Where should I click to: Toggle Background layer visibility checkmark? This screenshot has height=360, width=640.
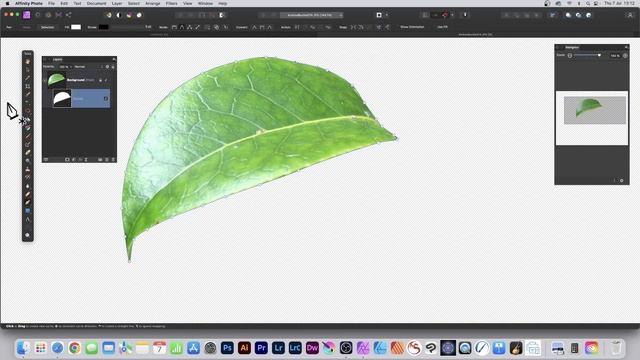[106, 80]
